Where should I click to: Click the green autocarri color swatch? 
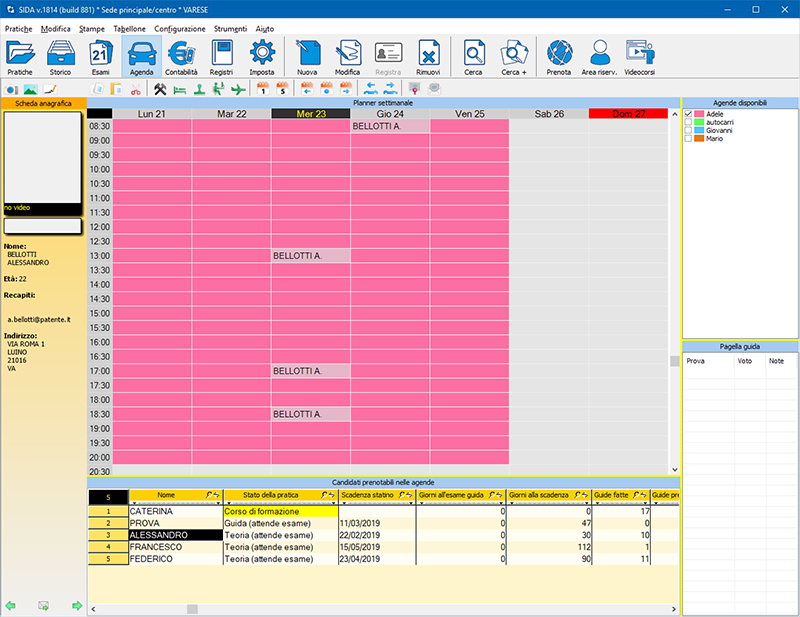point(699,122)
